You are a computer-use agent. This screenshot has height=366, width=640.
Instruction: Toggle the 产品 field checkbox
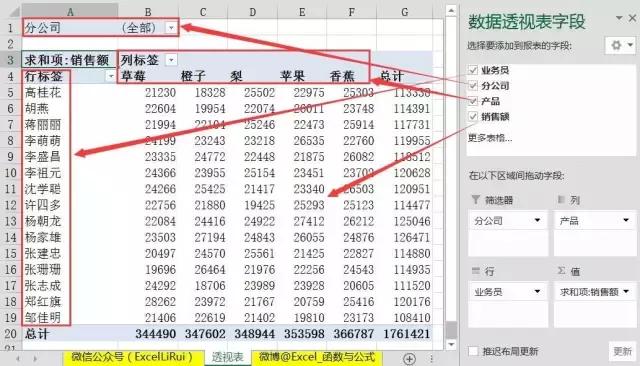pos(473,101)
